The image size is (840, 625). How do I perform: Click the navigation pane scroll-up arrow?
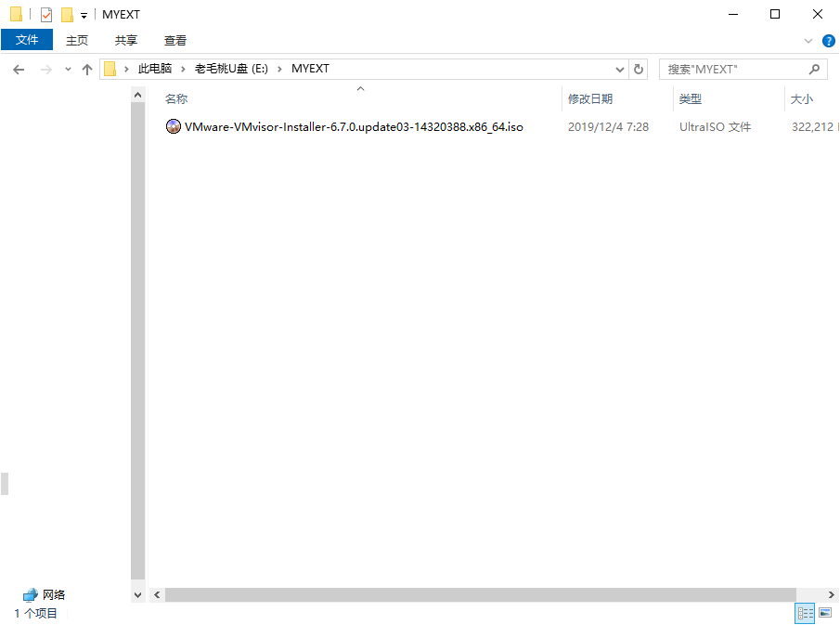(137, 95)
